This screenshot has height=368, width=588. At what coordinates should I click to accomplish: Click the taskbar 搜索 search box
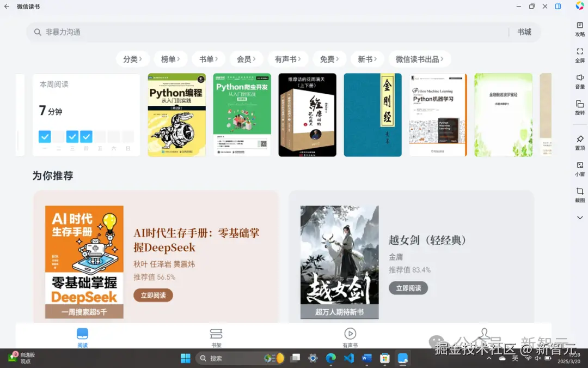tap(241, 358)
